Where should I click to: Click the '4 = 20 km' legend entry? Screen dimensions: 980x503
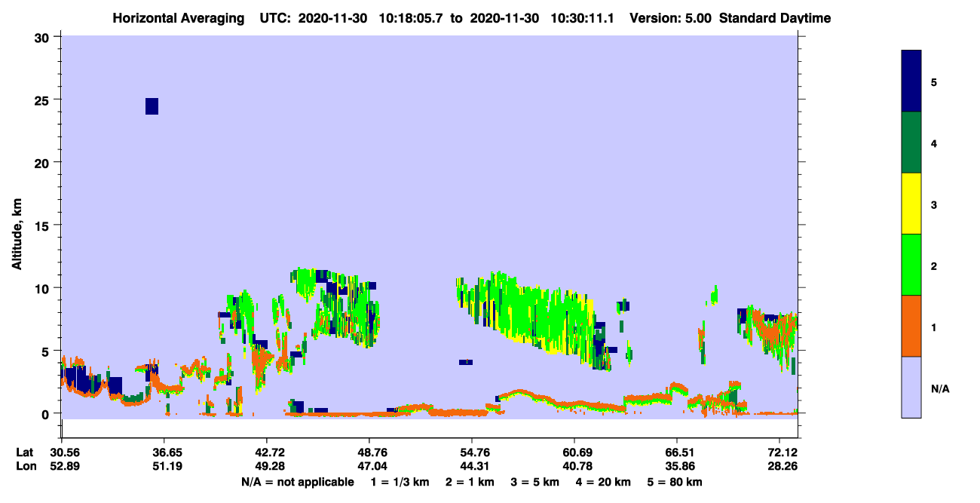tap(604, 482)
